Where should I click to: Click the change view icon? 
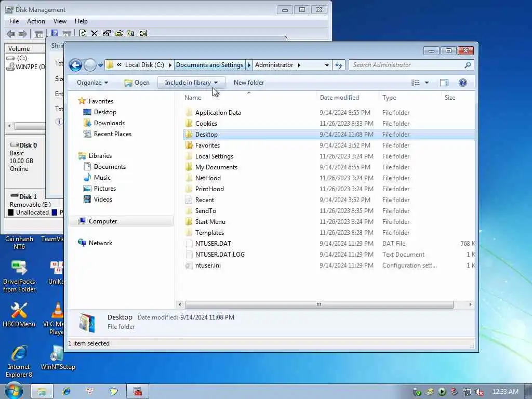415,83
